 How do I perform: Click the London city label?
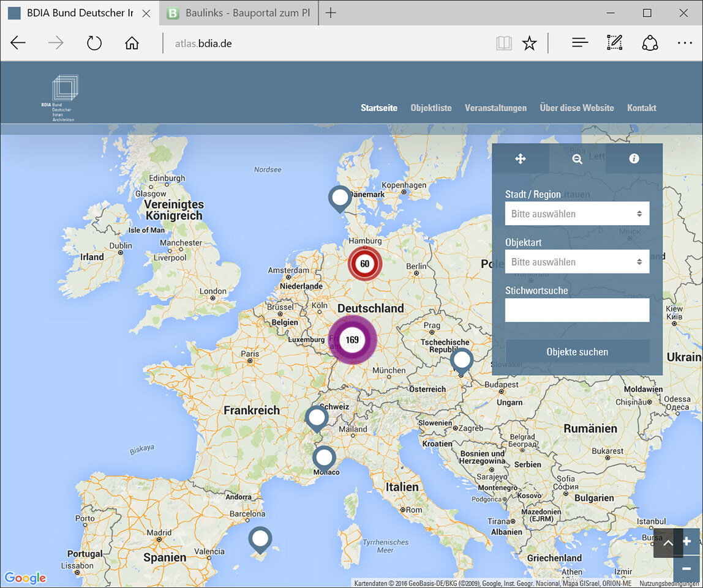pos(213,291)
